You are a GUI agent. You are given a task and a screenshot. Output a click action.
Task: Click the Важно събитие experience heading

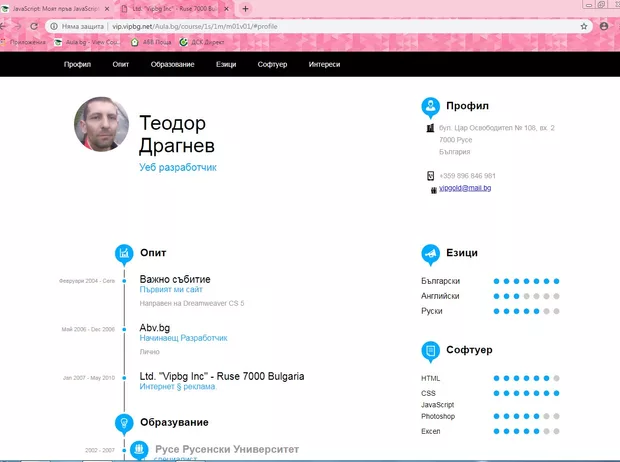(x=175, y=279)
